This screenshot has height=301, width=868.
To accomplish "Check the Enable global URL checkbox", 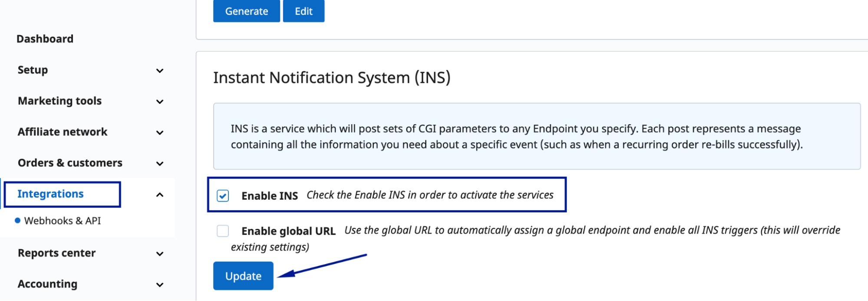I will 223,231.
